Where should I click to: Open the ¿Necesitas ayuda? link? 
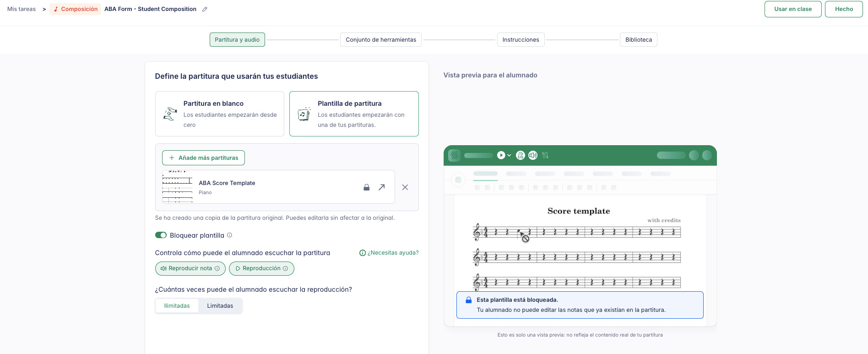pyautogui.click(x=389, y=253)
